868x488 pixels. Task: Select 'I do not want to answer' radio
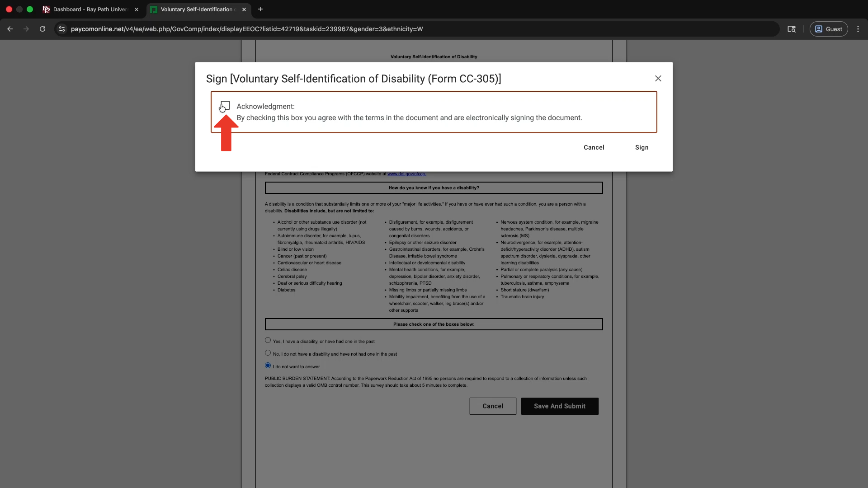268,366
